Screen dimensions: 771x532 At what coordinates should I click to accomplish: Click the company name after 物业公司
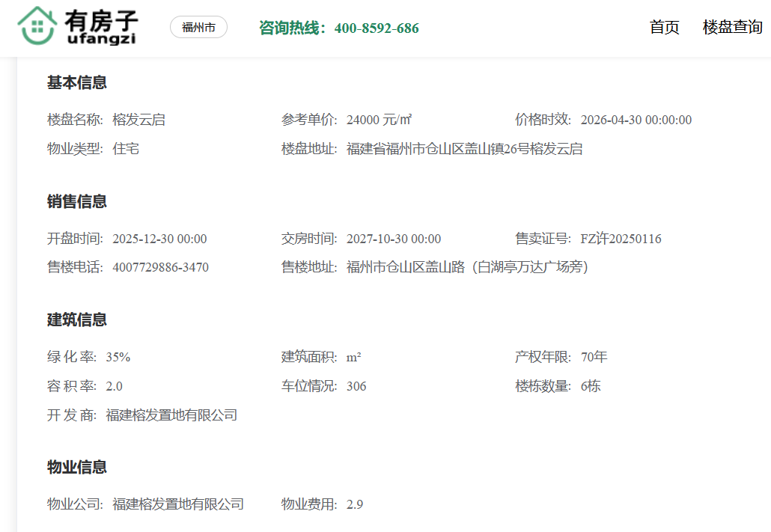[x=178, y=504]
